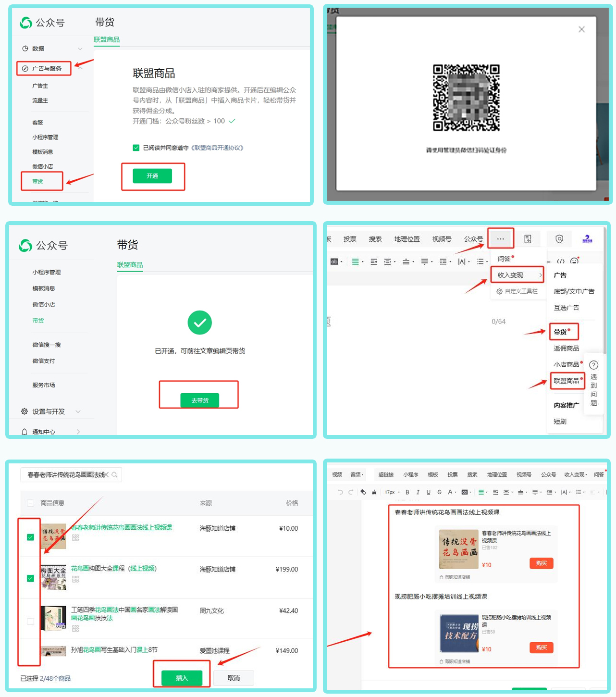Screen dimensions: 616x697
Task: Click the 构图大全 product thumbnail in the list
Action: pyautogui.click(x=53, y=578)
